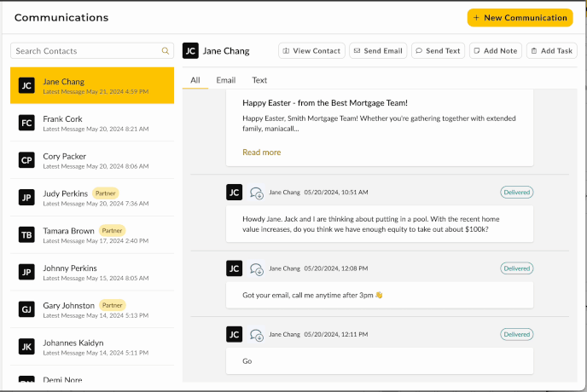This screenshot has height=392, width=587.
Task: Click the Happy Easter email subject line
Action: pos(325,103)
